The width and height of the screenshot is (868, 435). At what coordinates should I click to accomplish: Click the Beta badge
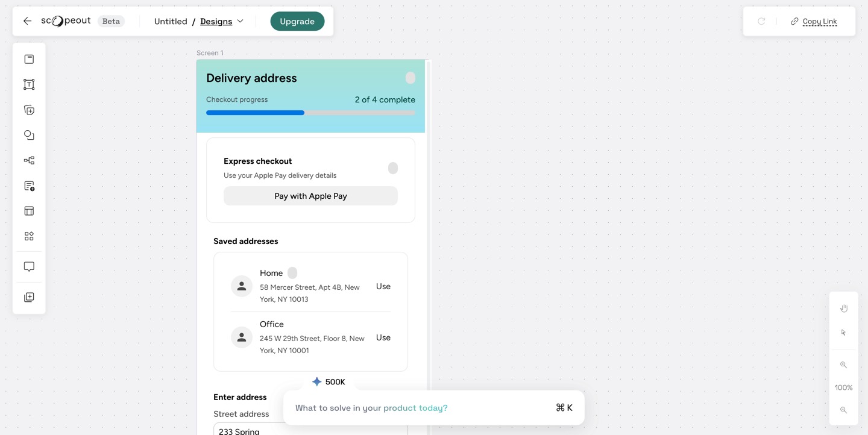[x=111, y=21]
